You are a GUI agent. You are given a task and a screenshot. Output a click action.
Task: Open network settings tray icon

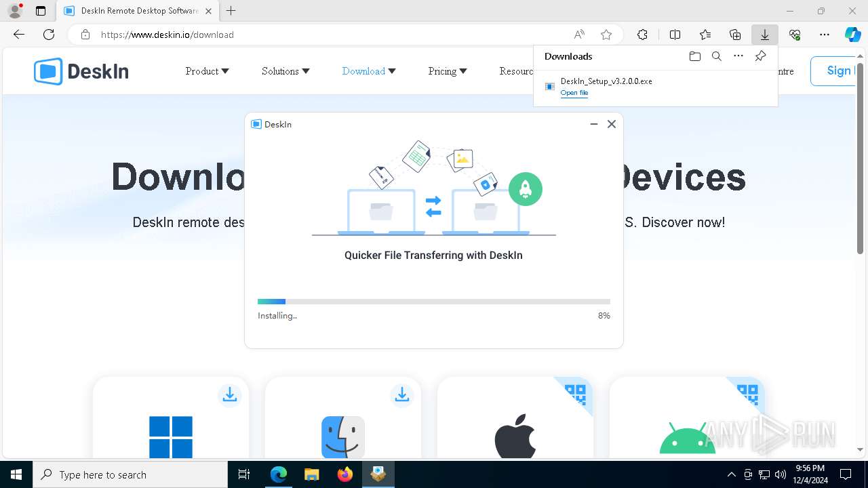coord(764,474)
